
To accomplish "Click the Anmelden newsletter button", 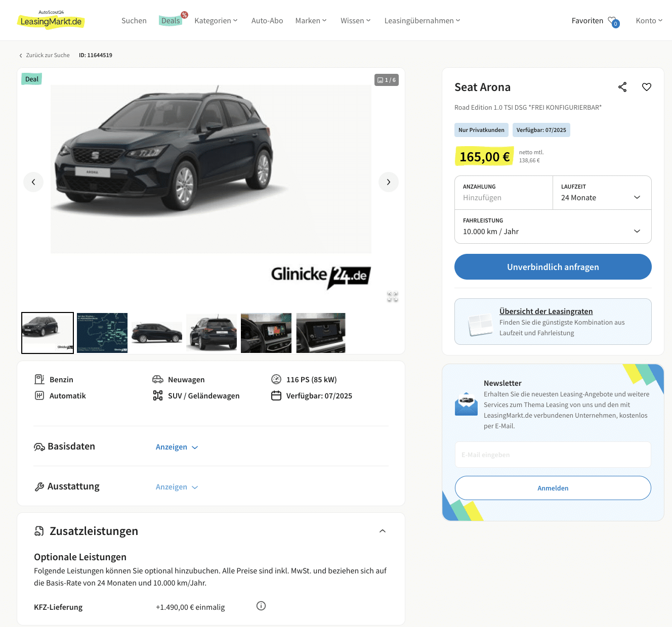I will point(553,488).
